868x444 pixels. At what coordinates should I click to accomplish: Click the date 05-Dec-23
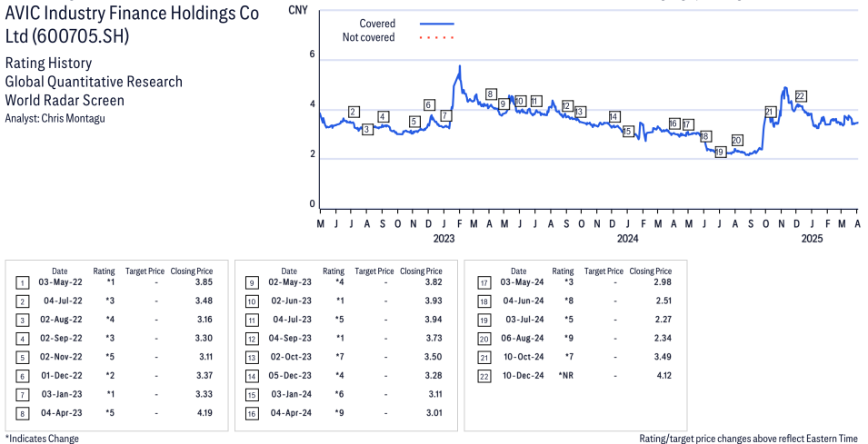291,375
